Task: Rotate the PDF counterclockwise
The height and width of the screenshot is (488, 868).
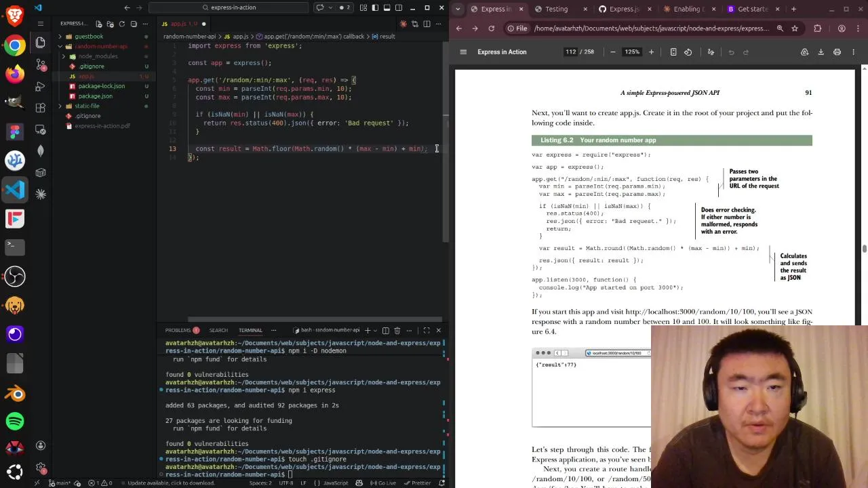Action: click(x=688, y=52)
